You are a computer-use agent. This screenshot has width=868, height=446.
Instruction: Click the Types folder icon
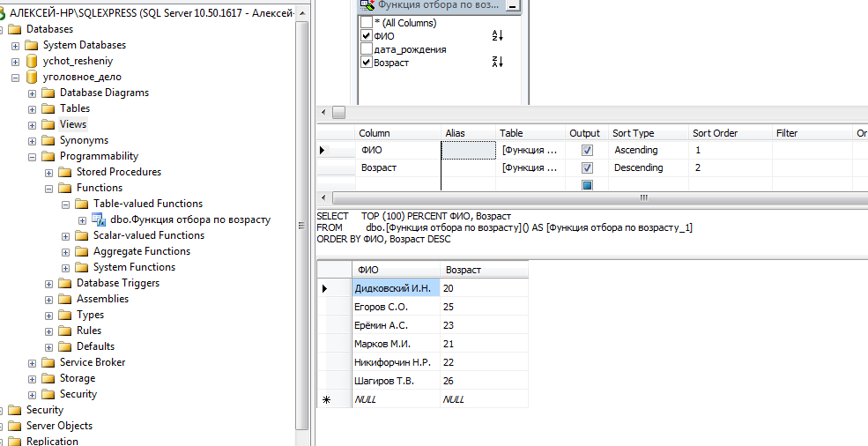(64, 315)
